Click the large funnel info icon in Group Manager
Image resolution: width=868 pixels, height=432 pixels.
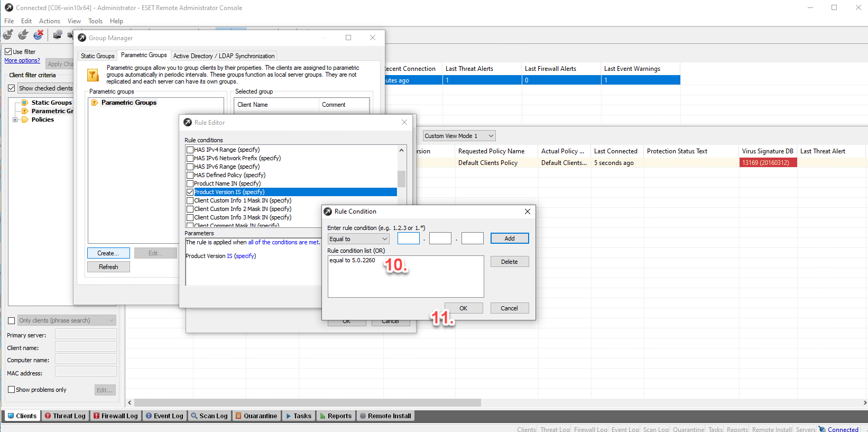pyautogui.click(x=93, y=75)
